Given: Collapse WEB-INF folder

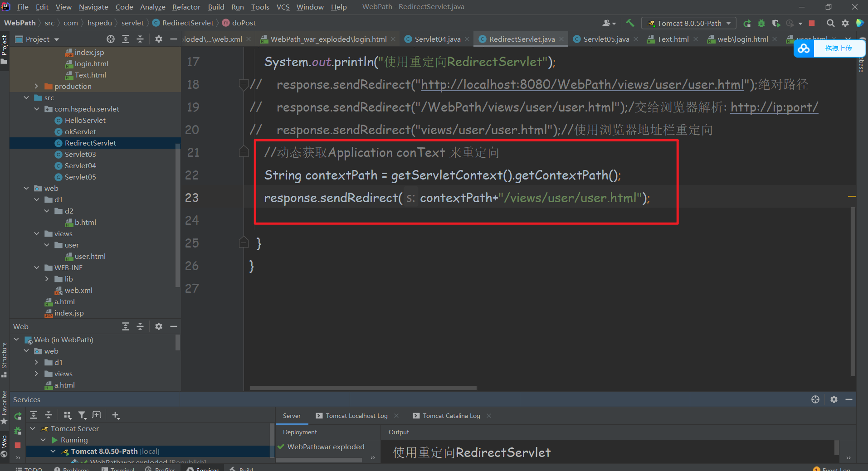Looking at the screenshot, I should [36, 267].
